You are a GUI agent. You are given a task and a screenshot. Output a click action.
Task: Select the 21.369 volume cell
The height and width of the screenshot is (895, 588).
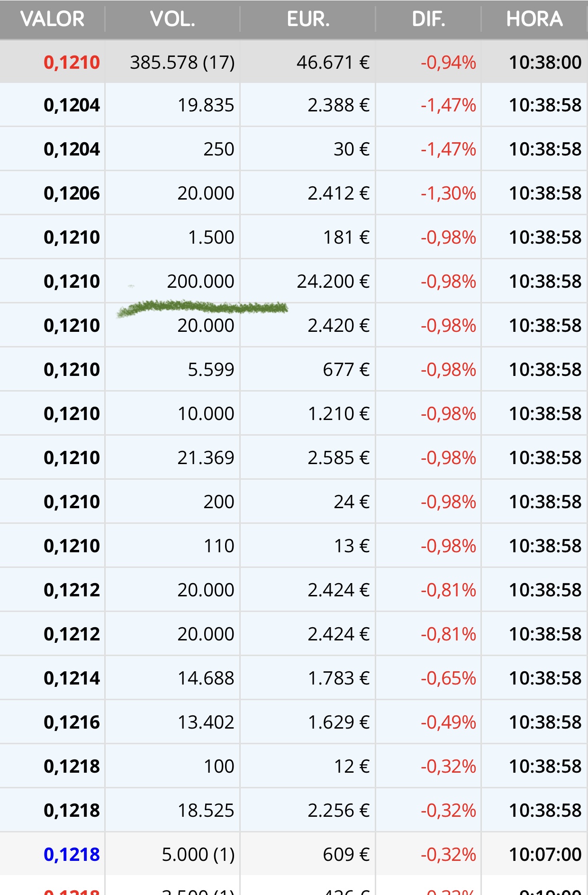click(x=206, y=457)
